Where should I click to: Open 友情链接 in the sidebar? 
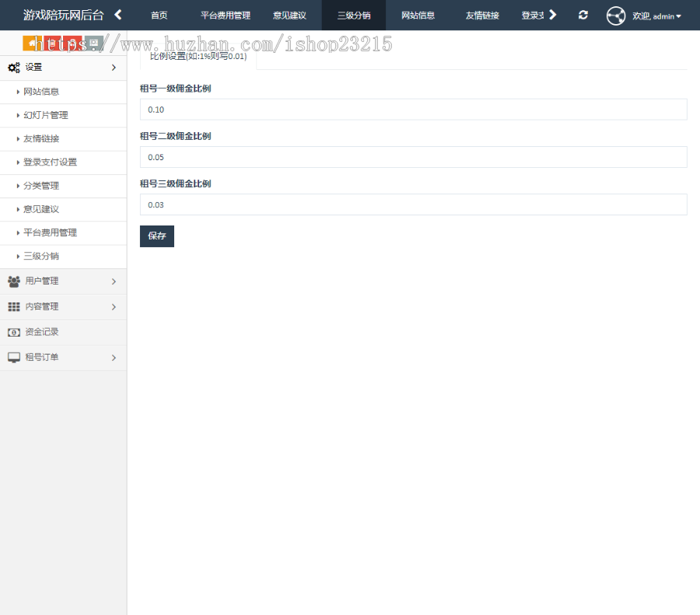(64, 139)
